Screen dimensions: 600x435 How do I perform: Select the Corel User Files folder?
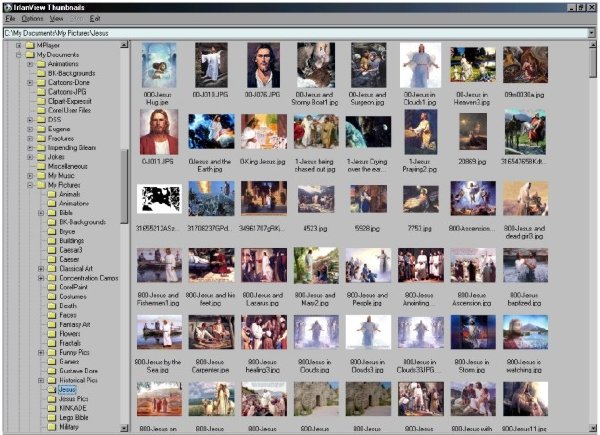[x=64, y=110]
